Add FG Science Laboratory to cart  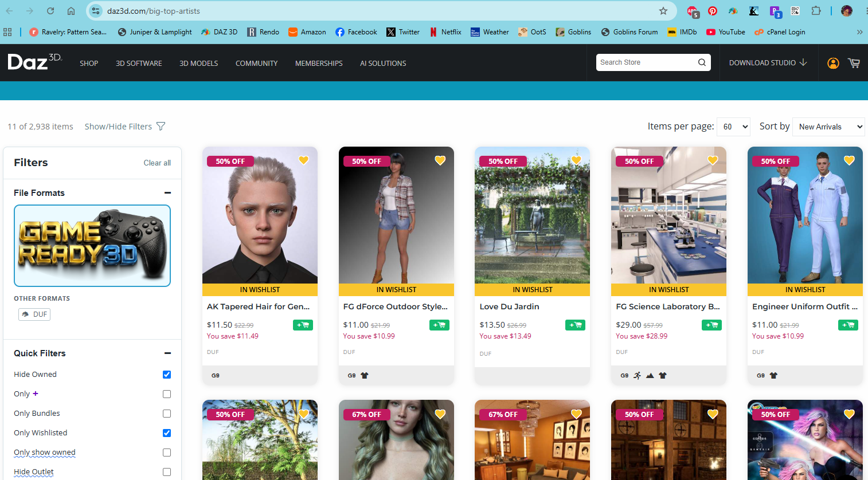[x=711, y=325]
